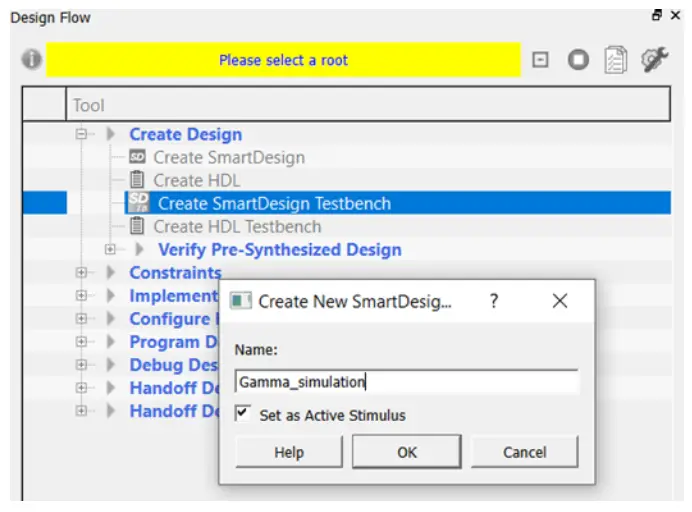
Task: Click the Name text field containing Gamma_simulation
Action: pos(406,381)
